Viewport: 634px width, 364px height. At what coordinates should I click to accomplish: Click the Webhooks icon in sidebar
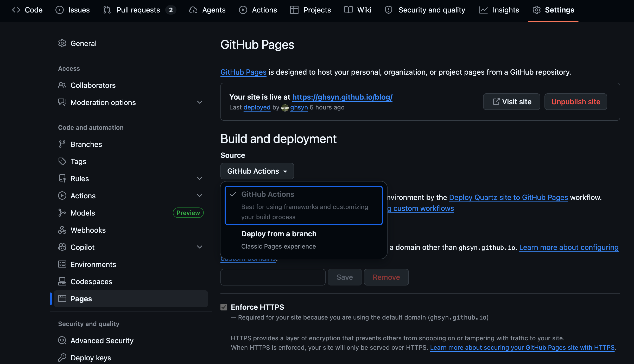(62, 230)
